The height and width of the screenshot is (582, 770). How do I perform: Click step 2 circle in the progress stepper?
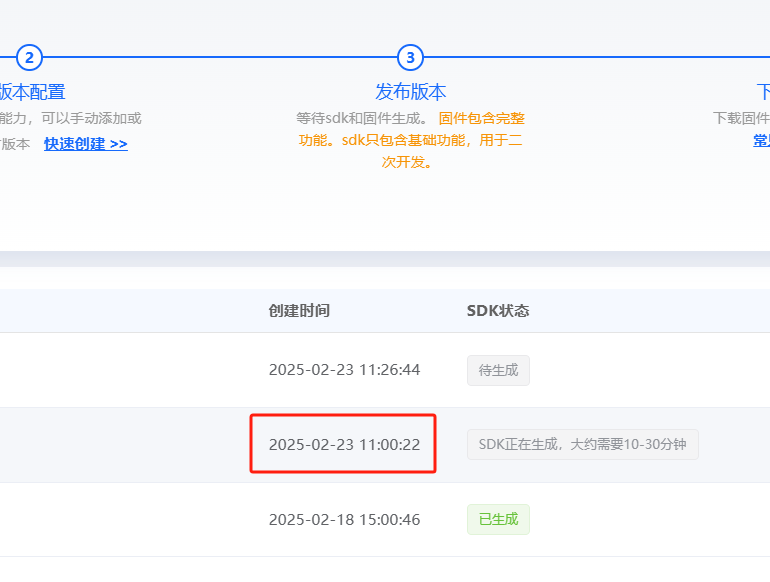tap(29, 57)
